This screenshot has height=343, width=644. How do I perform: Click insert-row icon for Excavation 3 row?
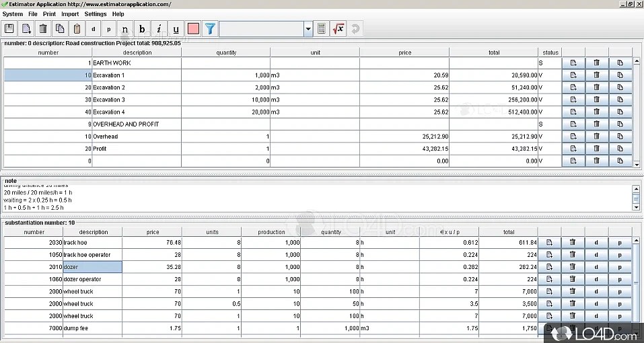coord(573,100)
